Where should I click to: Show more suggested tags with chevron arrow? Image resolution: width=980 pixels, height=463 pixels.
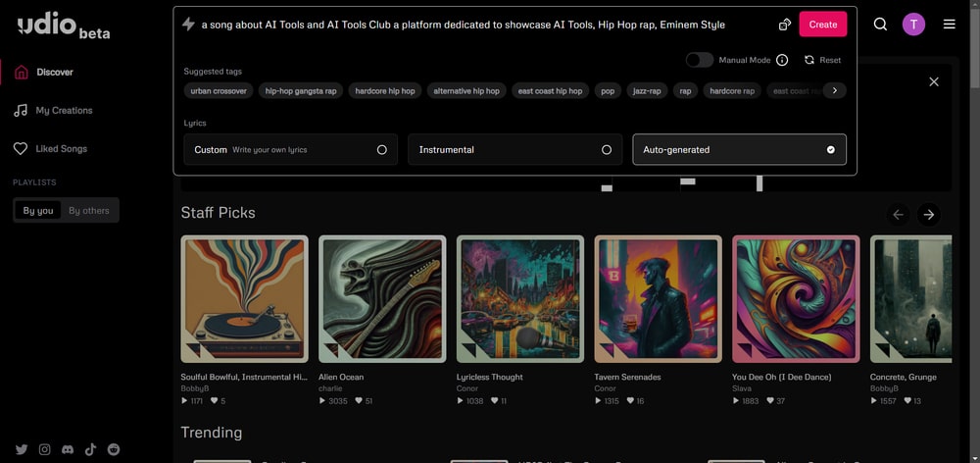[834, 90]
